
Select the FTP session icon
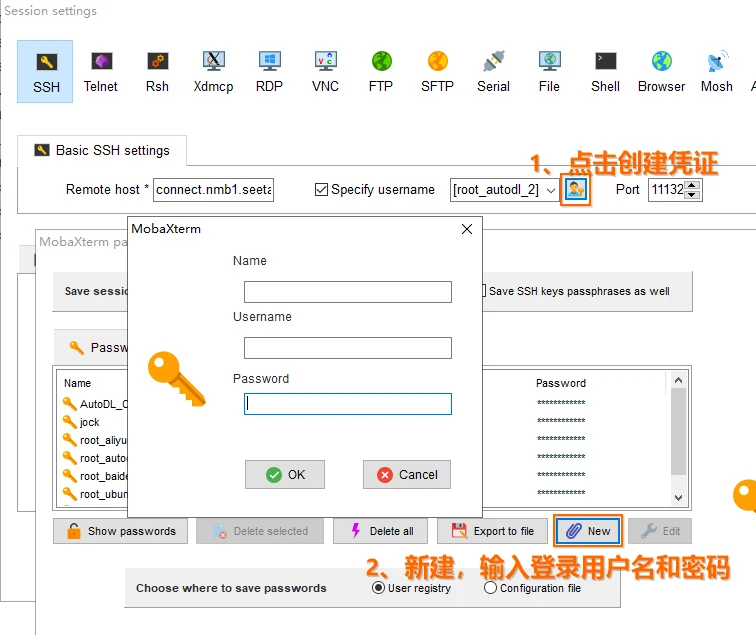coord(381,71)
